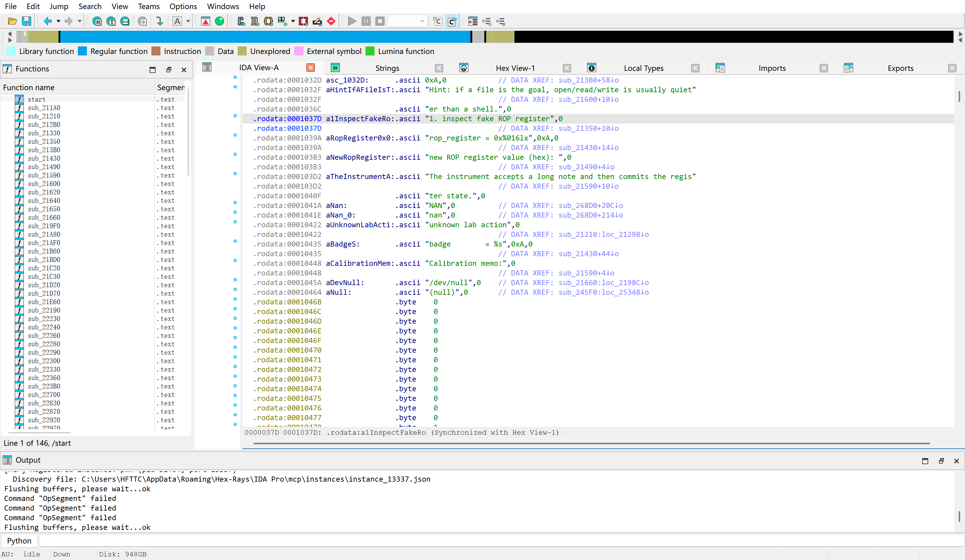Click the 'D' add-data structure icon

coord(255,21)
